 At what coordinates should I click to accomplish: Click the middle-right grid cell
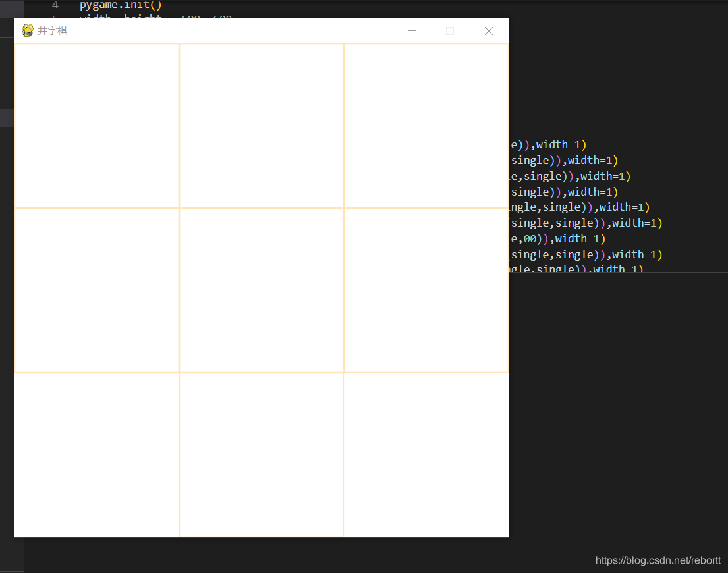(426, 290)
